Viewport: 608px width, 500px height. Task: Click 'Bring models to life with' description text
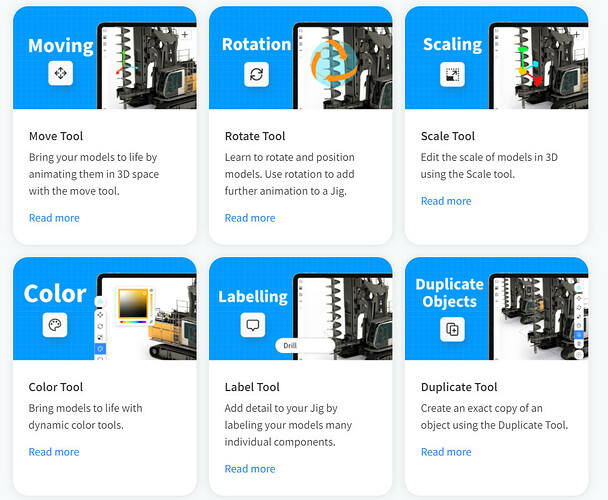[x=85, y=417]
